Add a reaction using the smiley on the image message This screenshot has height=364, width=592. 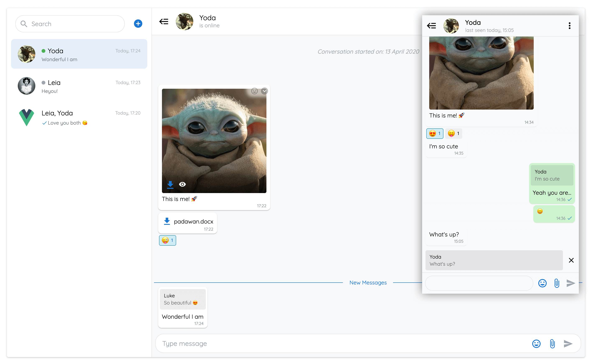[x=254, y=91]
